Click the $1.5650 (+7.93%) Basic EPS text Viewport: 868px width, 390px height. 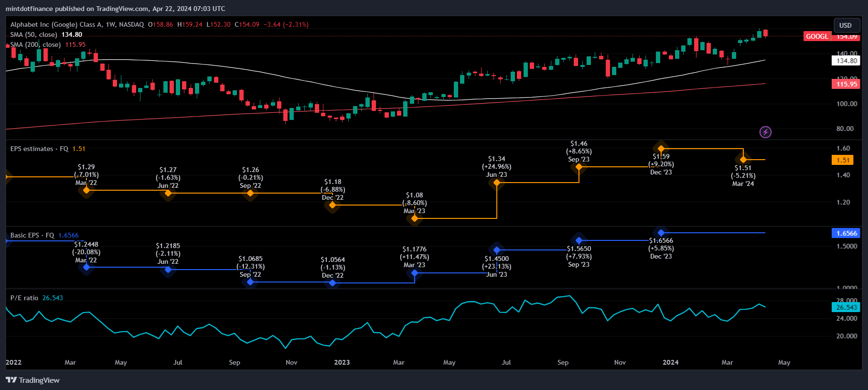(579, 257)
